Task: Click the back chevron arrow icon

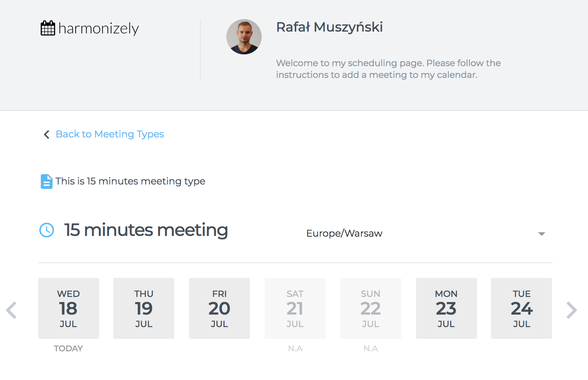Action: [x=46, y=135]
